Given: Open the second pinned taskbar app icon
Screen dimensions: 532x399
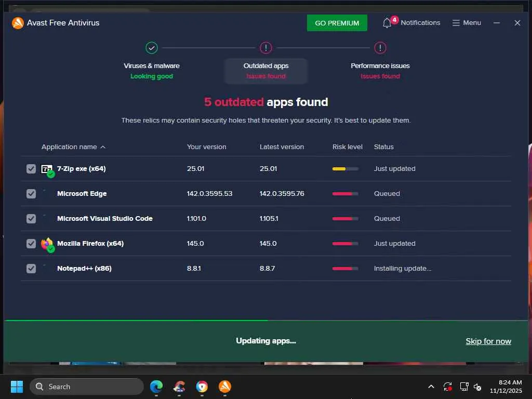Looking at the screenshot, I should click(x=179, y=387).
